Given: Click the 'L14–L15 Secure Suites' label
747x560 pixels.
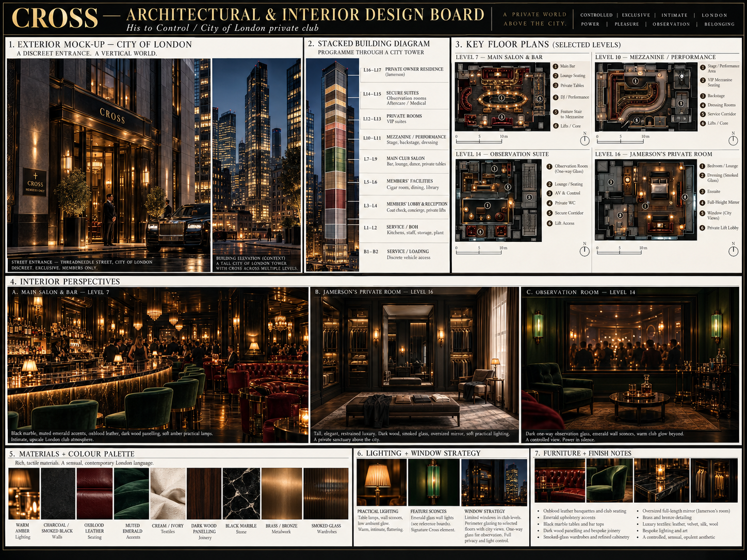Looking at the screenshot, I should click(x=395, y=98).
